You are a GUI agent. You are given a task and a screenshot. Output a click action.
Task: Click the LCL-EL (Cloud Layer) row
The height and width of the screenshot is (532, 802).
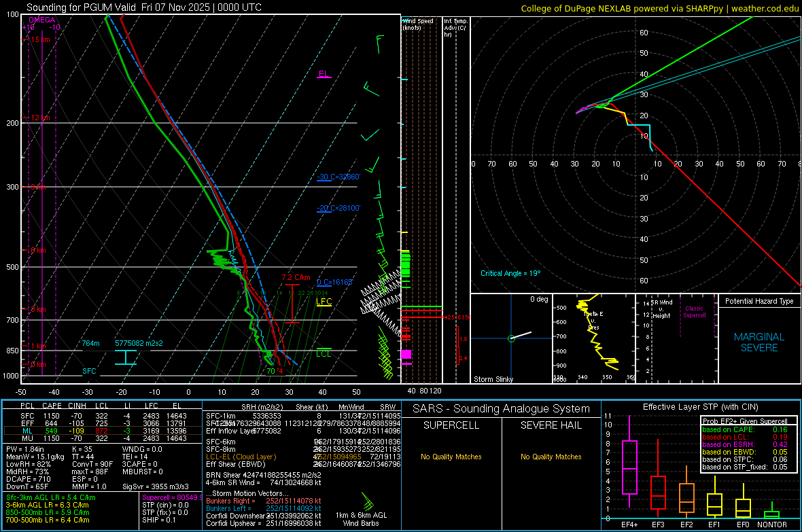[303, 457]
